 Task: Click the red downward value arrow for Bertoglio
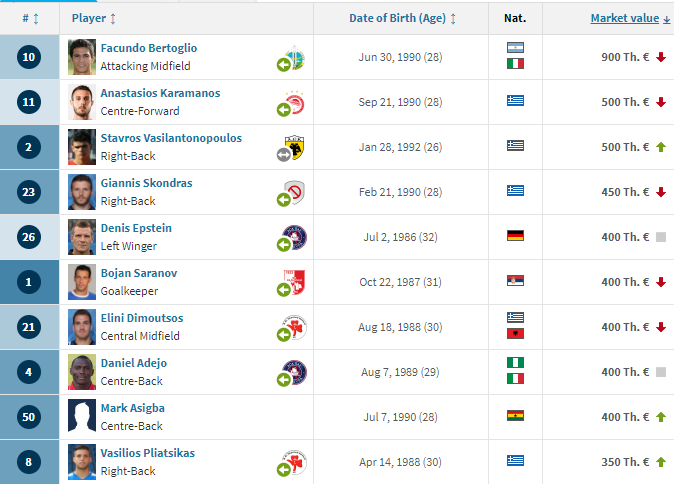click(661, 57)
